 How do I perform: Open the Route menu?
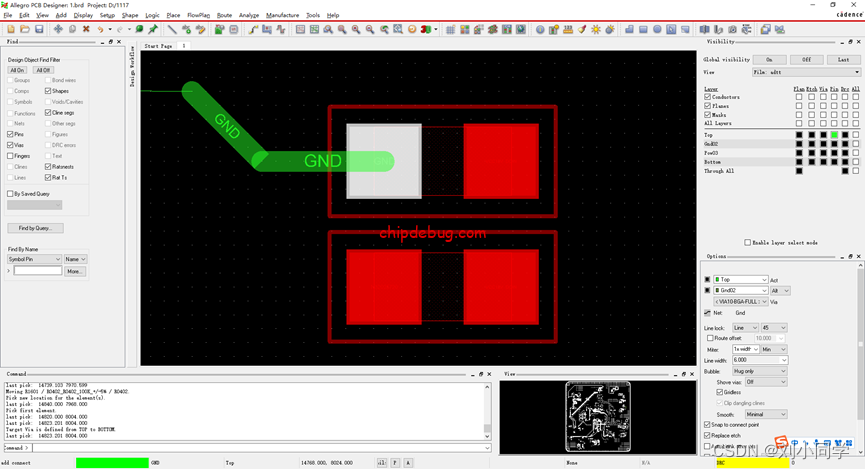[x=224, y=16]
